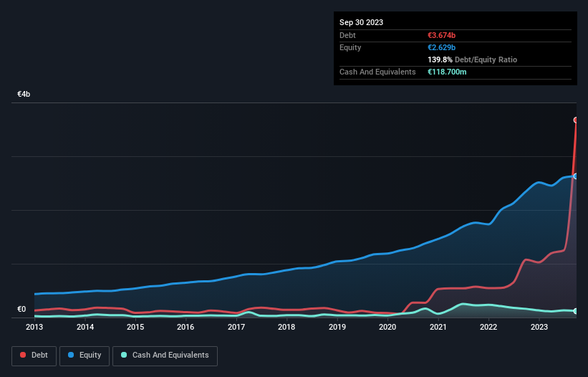This screenshot has width=588, height=377.
Task: Click the blue Equity legend dot
Action: point(71,355)
